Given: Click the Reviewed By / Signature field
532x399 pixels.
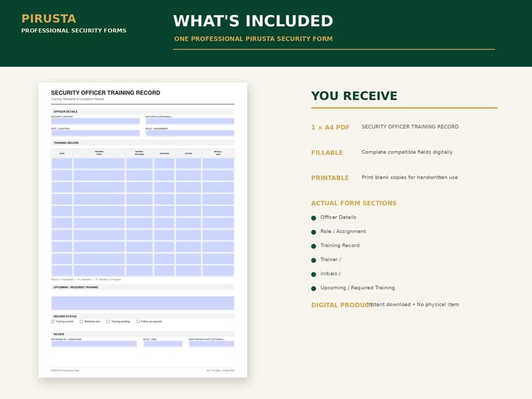Looking at the screenshot, I should tap(94, 343).
